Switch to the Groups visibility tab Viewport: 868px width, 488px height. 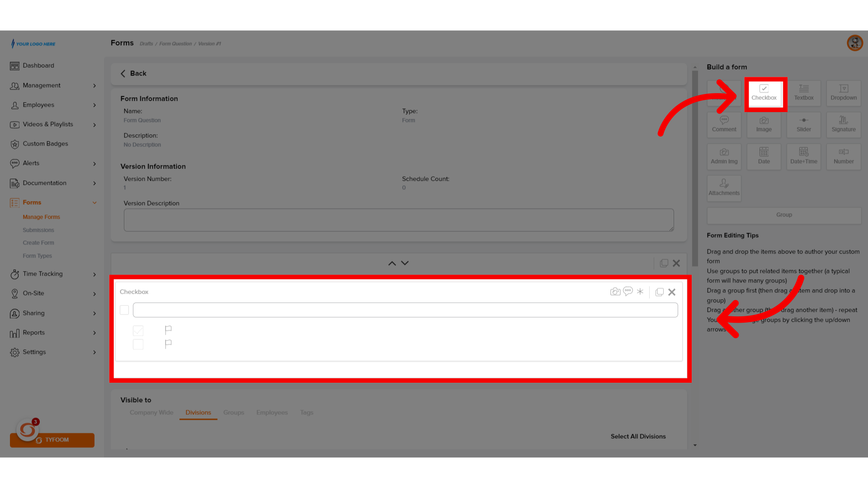[x=233, y=413]
